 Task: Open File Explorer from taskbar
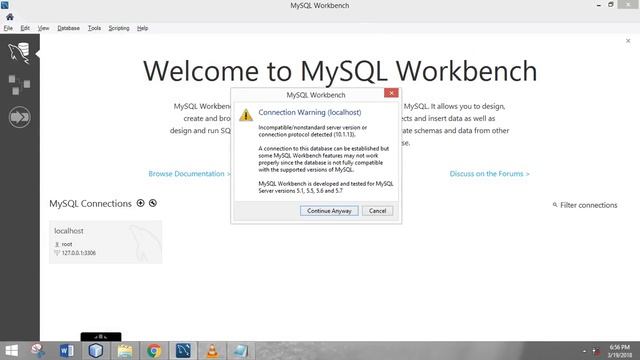click(x=125, y=351)
